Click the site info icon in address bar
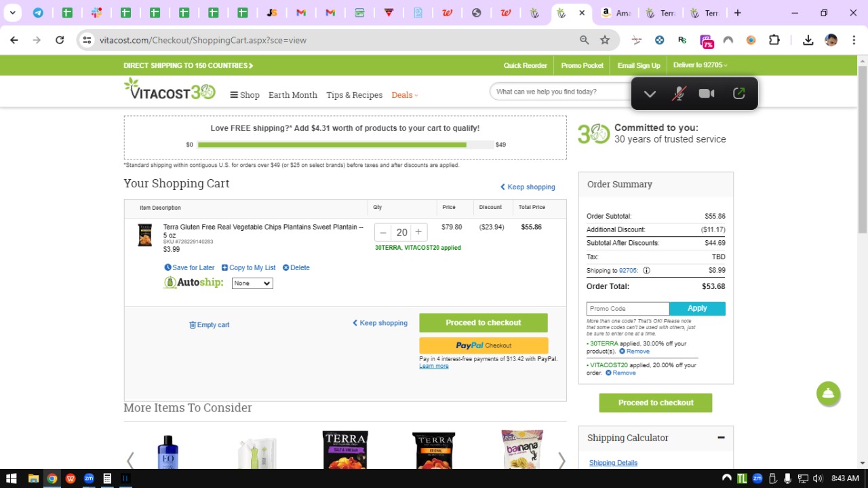The image size is (868, 488). point(87,40)
